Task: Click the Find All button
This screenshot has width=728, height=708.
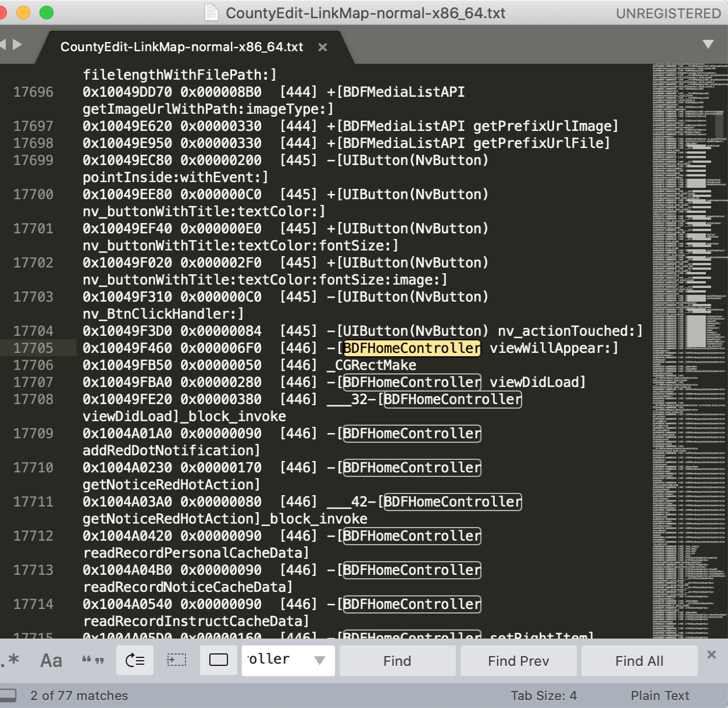Action: pyautogui.click(x=639, y=661)
